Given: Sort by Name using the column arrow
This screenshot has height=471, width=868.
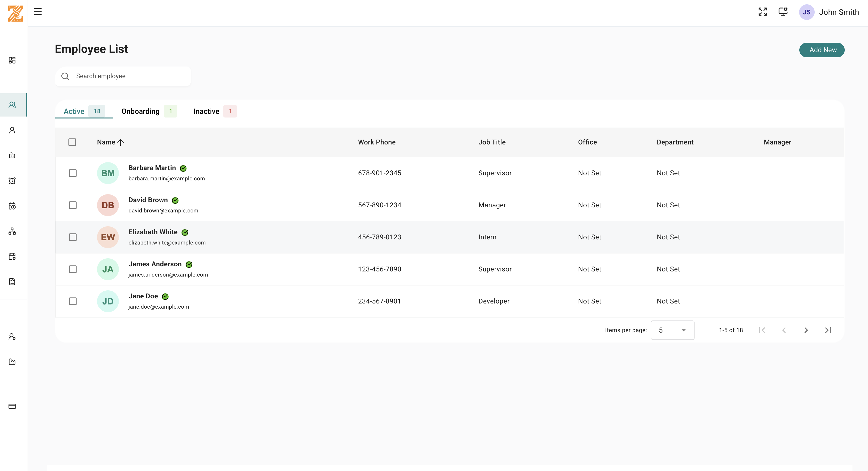Looking at the screenshot, I should click(x=121, y=142).
